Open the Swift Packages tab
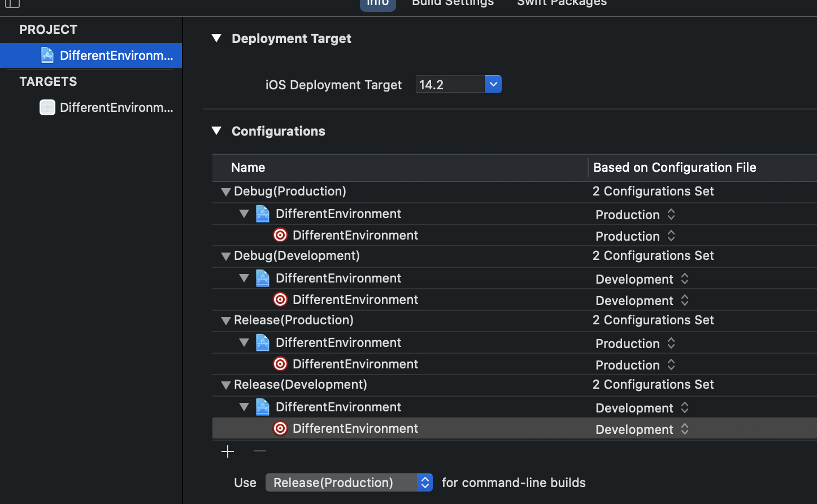Viewport: 817px width, 504px height. (x=562, y=3)
